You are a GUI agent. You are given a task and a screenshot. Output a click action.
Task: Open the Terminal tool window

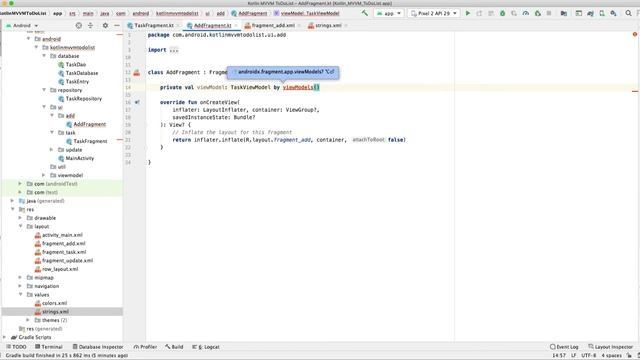49,347
